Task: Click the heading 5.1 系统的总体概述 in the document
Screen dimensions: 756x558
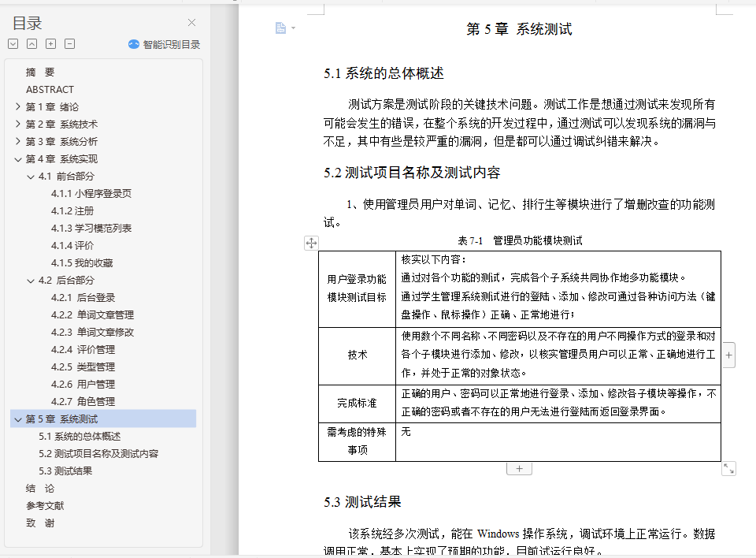Action: (384, 73)
